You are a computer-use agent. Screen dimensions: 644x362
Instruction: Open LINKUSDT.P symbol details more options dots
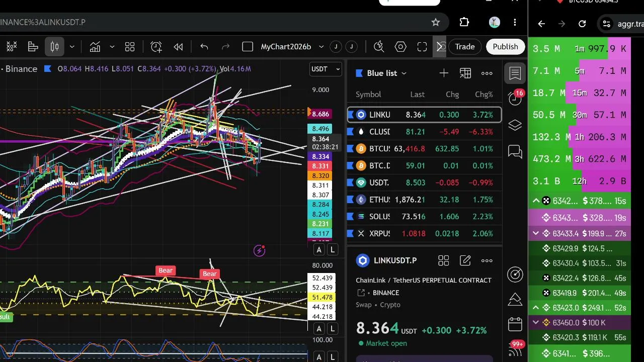[x=487, y=260]
